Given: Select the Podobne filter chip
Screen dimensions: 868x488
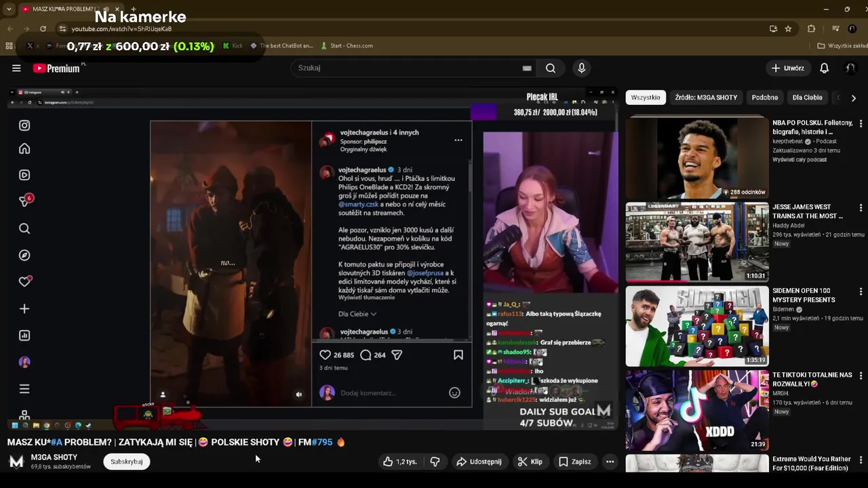Looking at the screenshot, I should click(765, 98).
